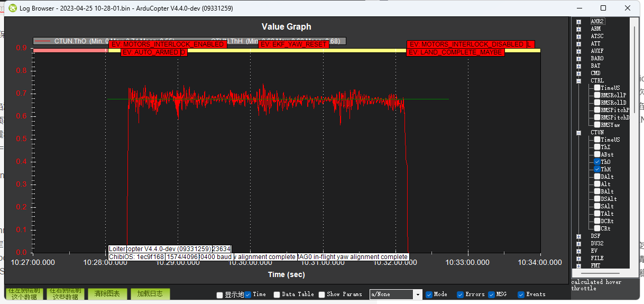This screenshot has height=304, width=644.
Task: Check the BAlt field checkbox
Action: [597, 191]
